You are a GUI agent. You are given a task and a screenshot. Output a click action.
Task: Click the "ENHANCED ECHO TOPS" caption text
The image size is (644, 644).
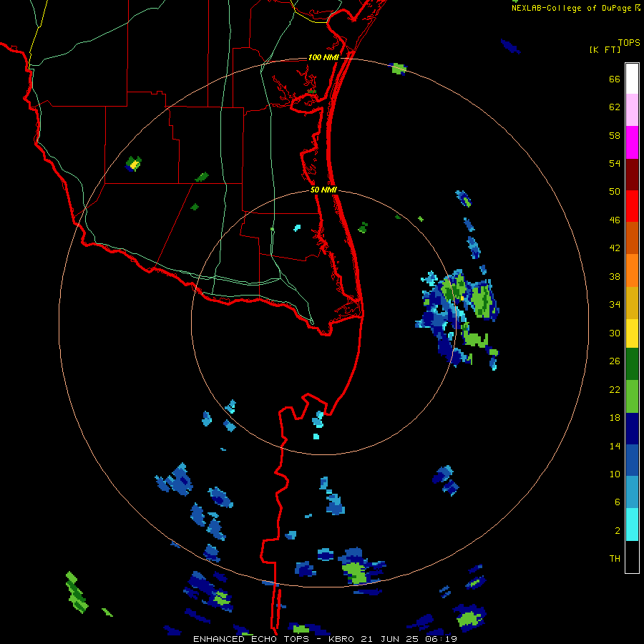coord(251,639)
